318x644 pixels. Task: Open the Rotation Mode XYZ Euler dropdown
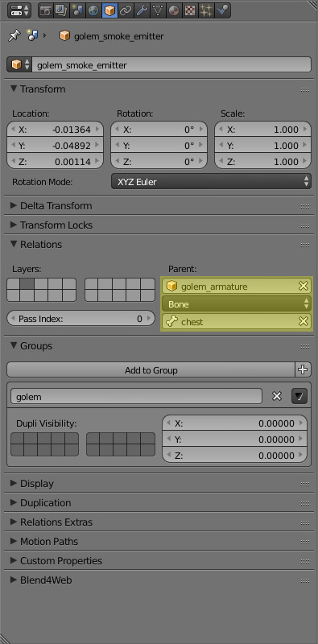pyautogui.click(x=211, y=182)
